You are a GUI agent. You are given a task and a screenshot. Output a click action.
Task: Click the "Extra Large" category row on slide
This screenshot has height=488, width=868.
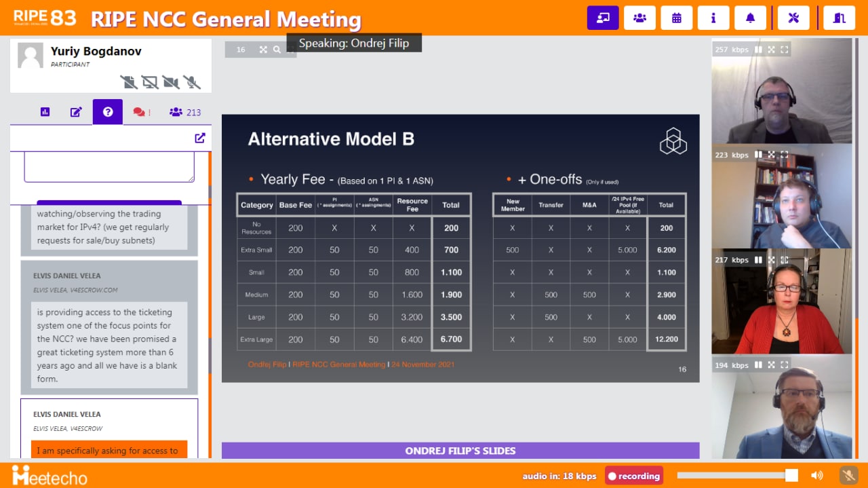tap(353, 339)
